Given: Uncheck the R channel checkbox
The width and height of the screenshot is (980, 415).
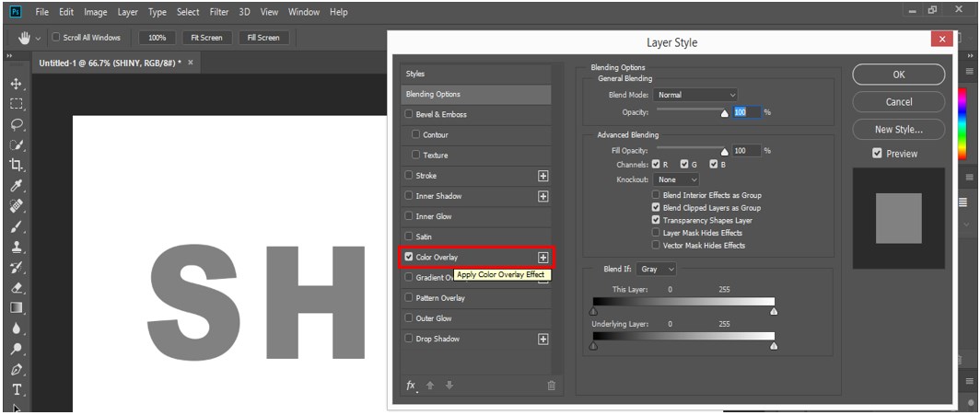Looking at the screenshot, I should click(656, 164).
